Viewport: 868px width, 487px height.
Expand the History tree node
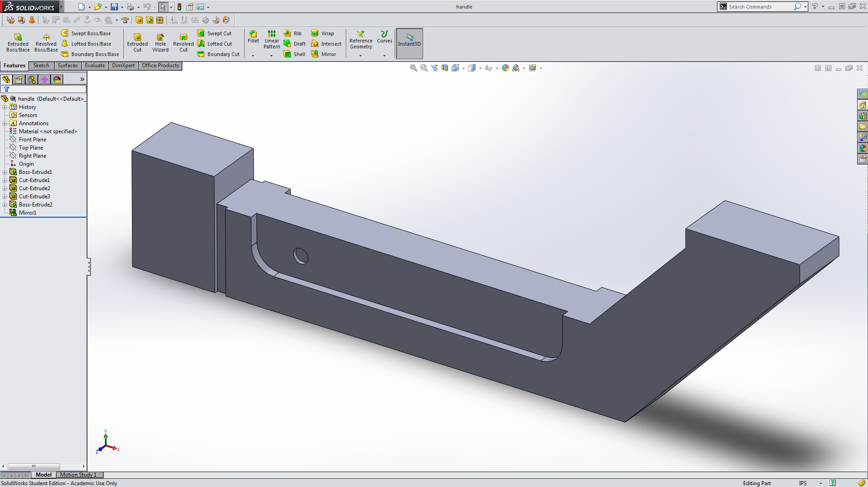click(5, 107)
